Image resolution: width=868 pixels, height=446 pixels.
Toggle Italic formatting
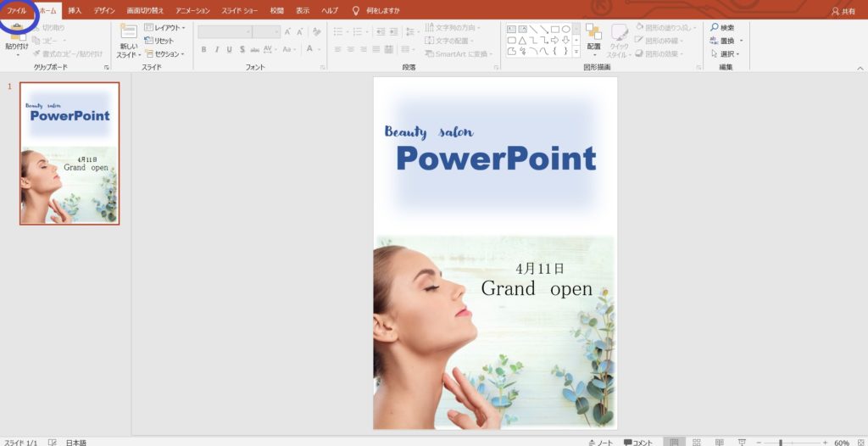(x=216, y=49)
